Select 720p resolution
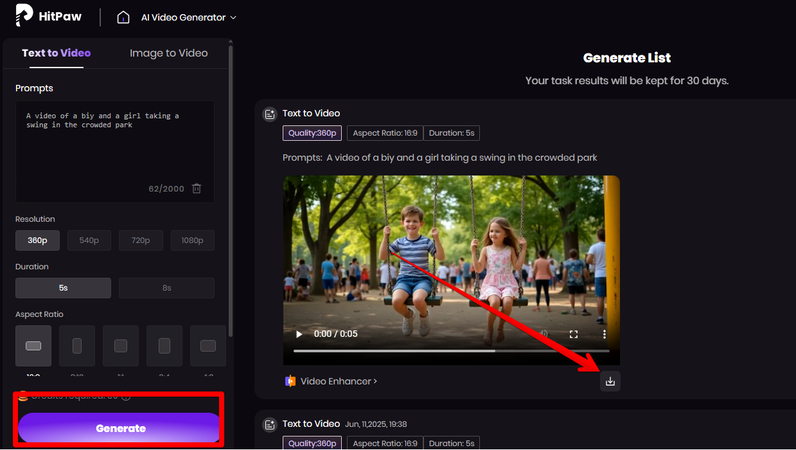Image resolution: width=796 pixels, height=450 pixels. [x=141, y=240]
